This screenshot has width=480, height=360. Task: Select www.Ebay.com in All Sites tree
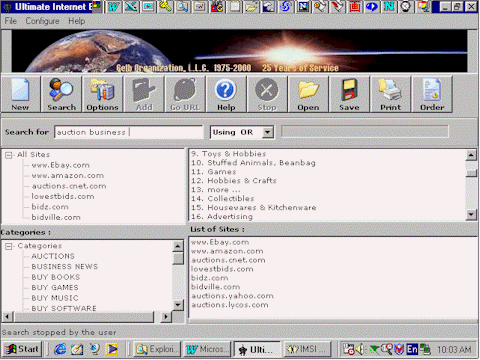point(61,165)
